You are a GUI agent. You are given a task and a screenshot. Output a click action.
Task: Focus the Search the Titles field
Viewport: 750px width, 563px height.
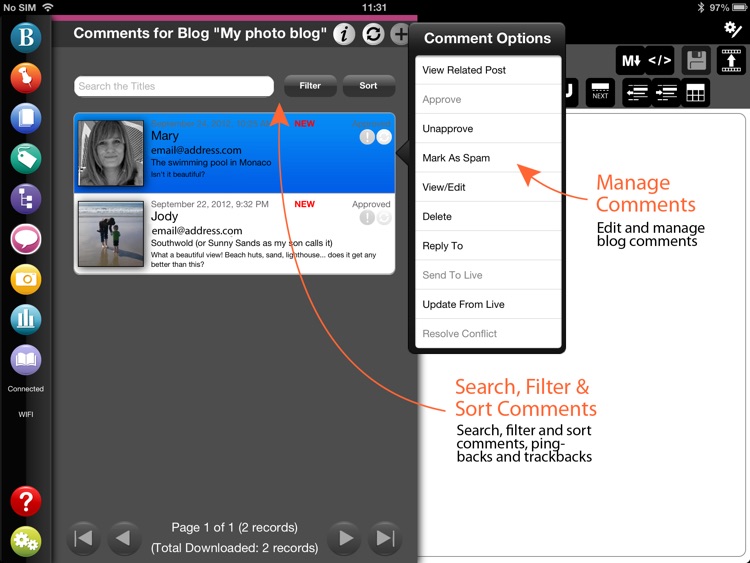[174, 86]
